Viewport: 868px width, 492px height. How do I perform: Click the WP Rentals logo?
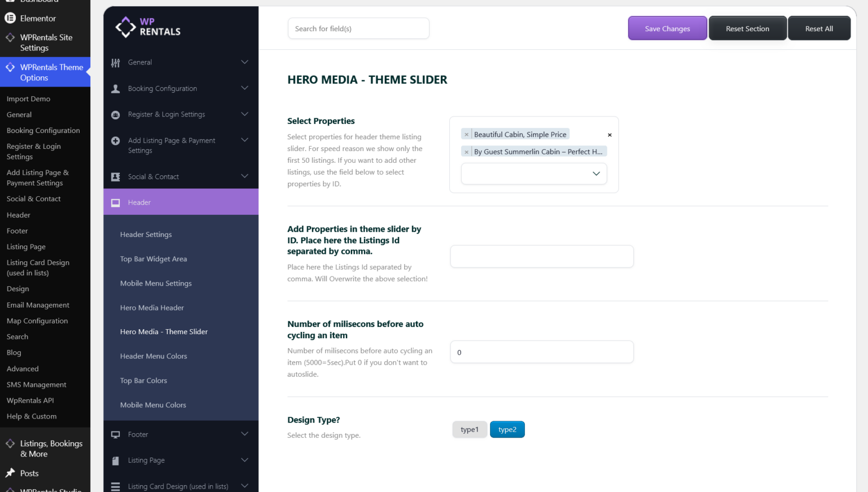(148, 27)
